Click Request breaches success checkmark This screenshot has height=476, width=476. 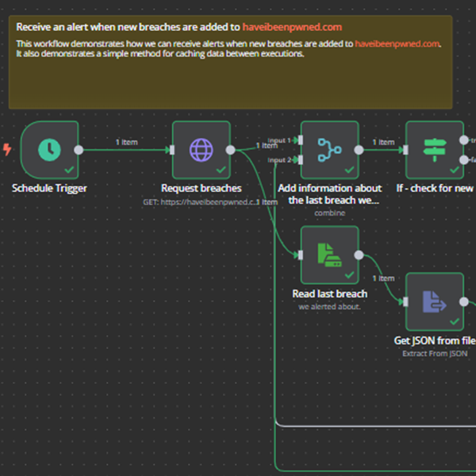[221, 170]
